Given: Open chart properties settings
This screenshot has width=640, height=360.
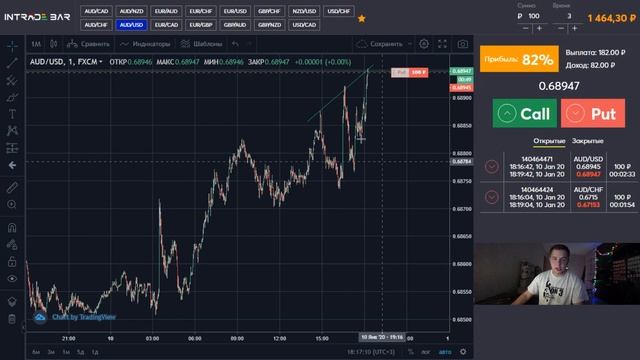Looking at the screenshot, I should pos(424,44).
